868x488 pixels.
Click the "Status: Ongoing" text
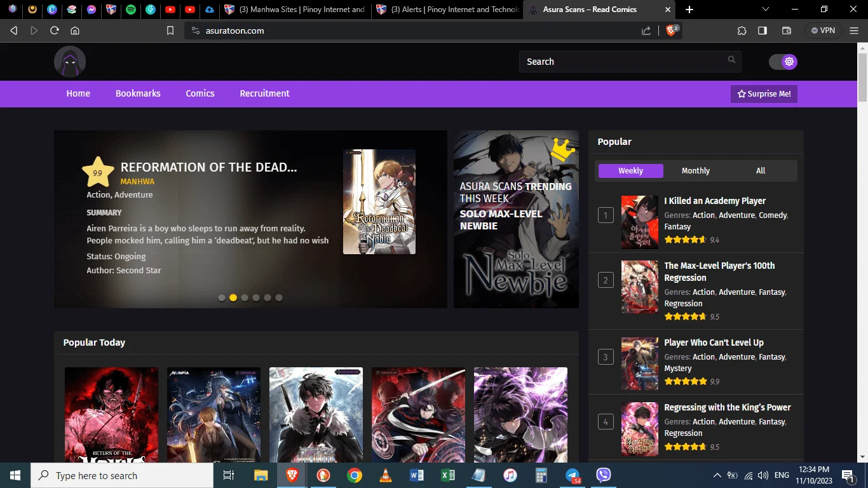click(116, 257)
